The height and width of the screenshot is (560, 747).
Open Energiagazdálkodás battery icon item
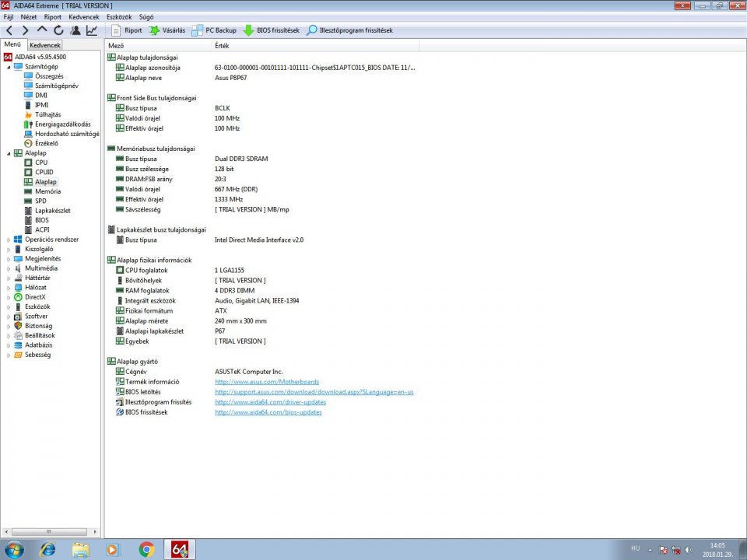(58, 124)
